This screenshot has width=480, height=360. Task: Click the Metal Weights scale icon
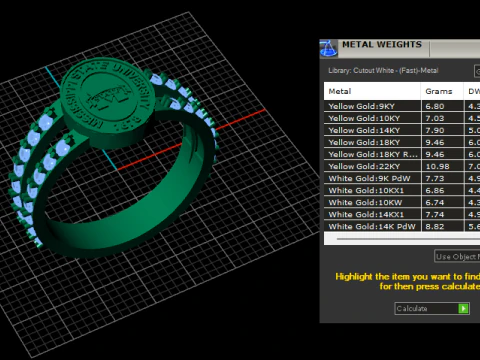(328, 49)
